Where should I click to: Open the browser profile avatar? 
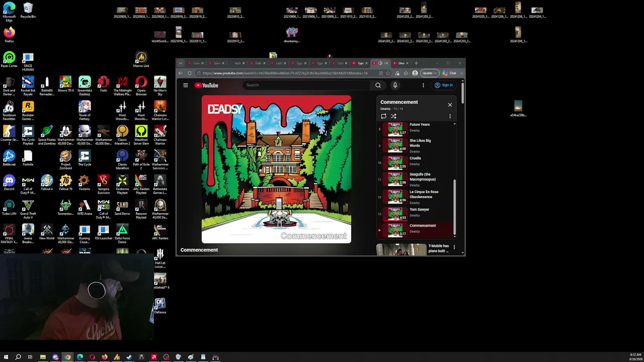point(415,73)
